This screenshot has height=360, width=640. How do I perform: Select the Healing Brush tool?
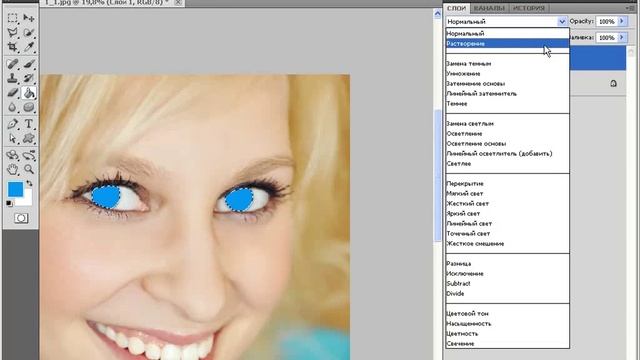click(12, 64)
